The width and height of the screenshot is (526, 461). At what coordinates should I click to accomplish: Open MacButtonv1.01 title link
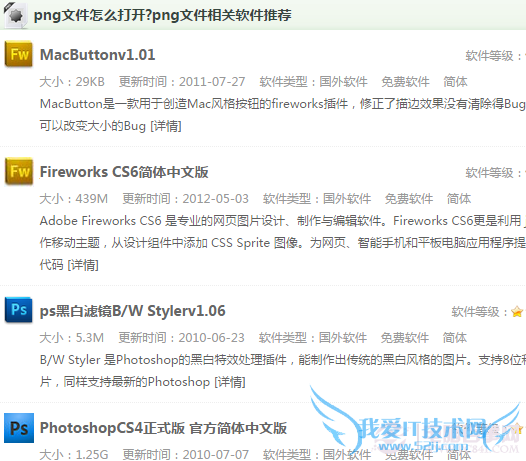tap(98, 55)
